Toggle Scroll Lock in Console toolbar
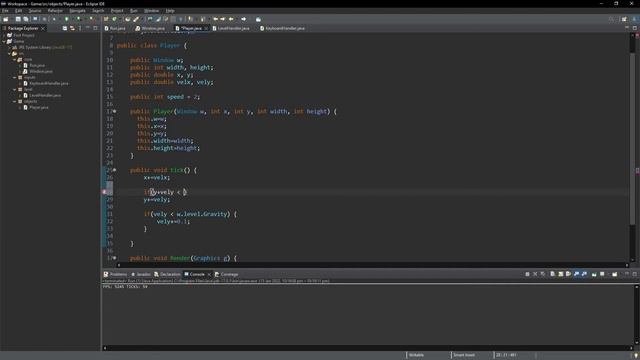Screen dimensions: 640x360 pos(560,274)
